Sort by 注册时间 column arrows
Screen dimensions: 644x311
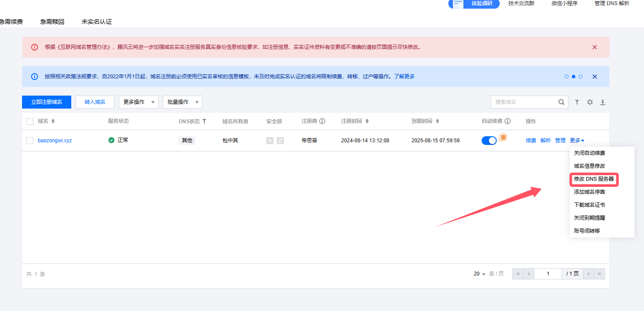[x=367, y=122]
